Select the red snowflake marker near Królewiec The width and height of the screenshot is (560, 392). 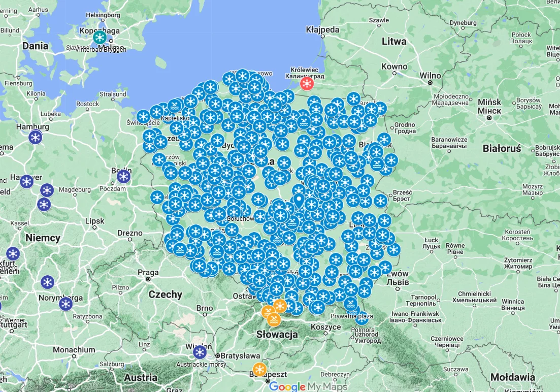click(x=307, y=84)
